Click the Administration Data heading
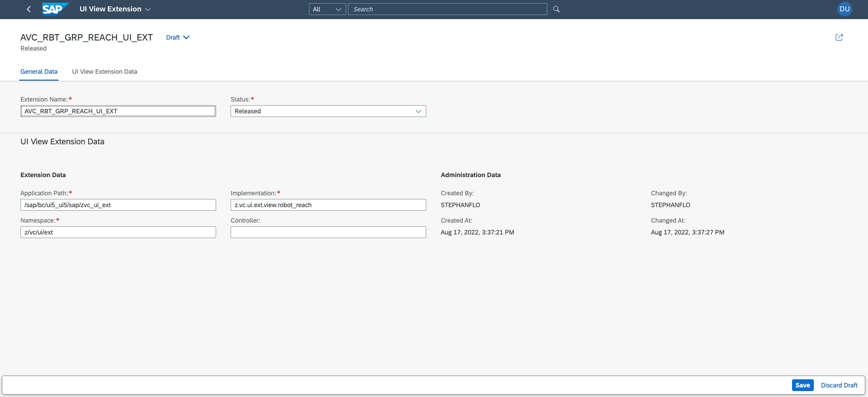The height and width of the screenshot is (397, 868). pyautogui.click(x=470, y=175)
